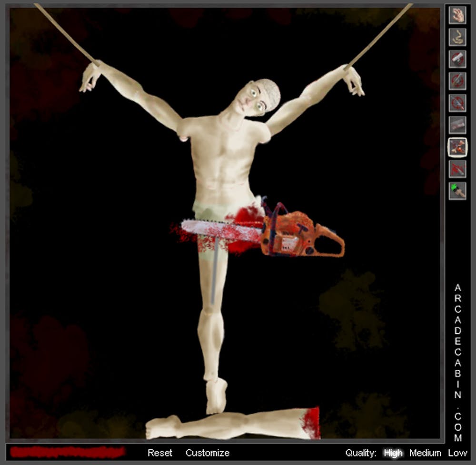Select the pistol tool icon
Viewport: 476px width, 465px height.
click(457, 59)
